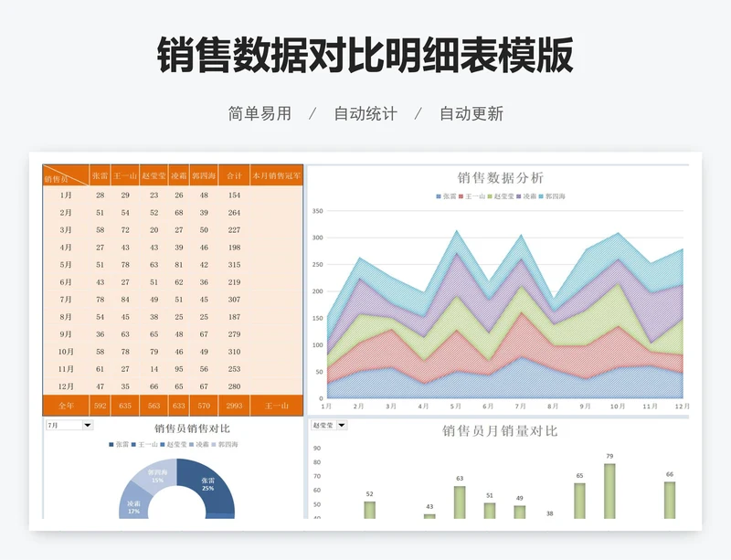Viewport: 731px width, 560px height.
Task: Click the bar labeled 79
Action: [609, 491]
